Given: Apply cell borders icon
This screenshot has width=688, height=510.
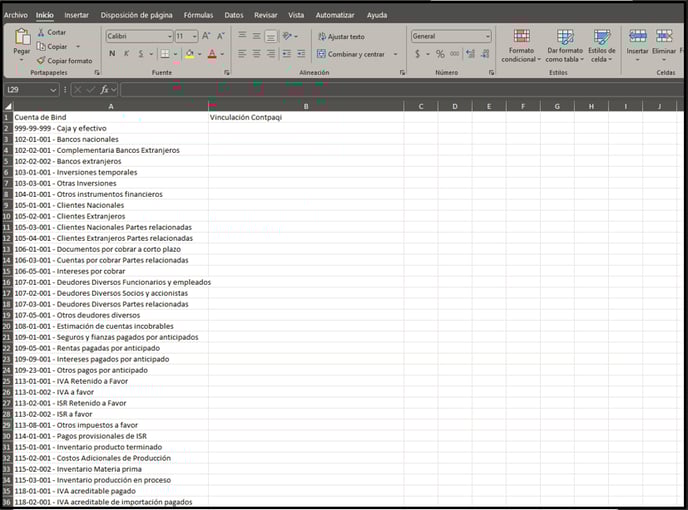Looking at the screenshot, I should click(165, 54).
